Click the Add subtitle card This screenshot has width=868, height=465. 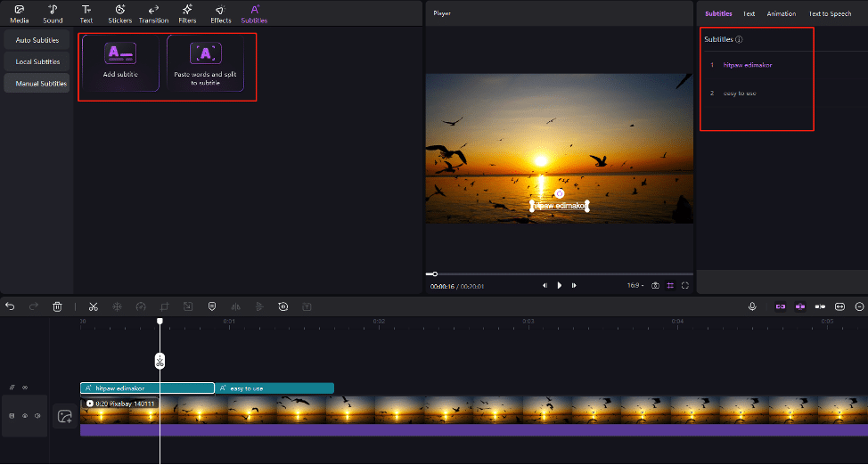point(120,62)
